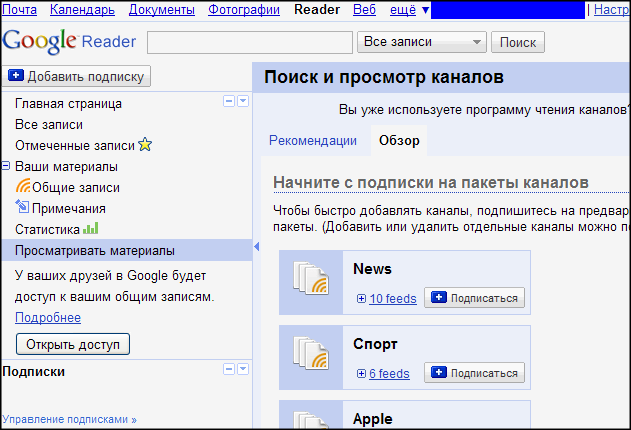Click the Apple bundle title
Screen dimensions: 631x430
(373, 419)
